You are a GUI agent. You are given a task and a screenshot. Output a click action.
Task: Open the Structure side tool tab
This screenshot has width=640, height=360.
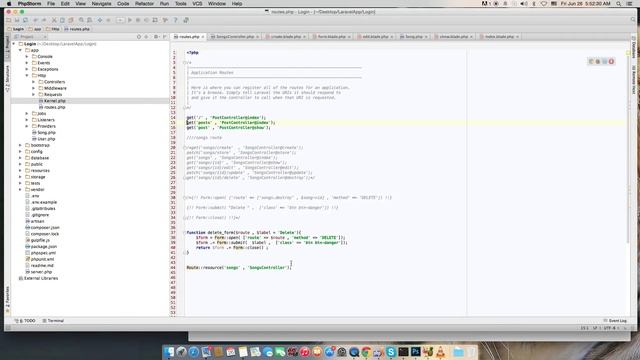[7, 79]
